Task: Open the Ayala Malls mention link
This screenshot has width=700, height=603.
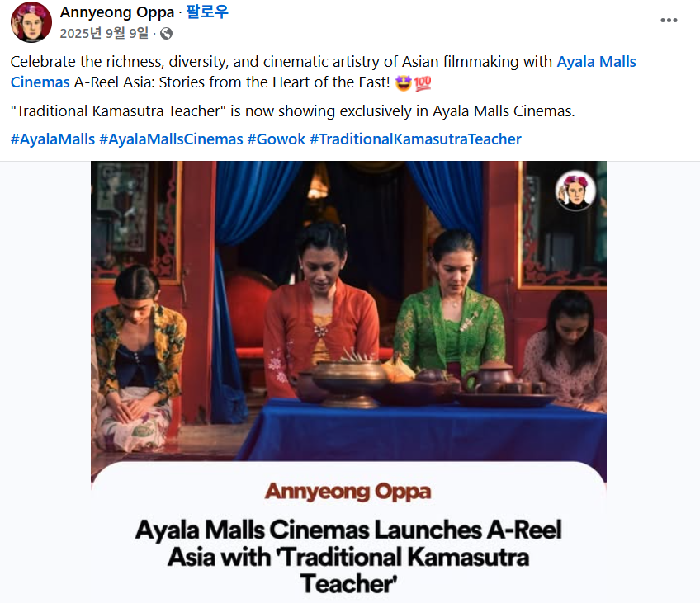Action: [x=596, y=62]
